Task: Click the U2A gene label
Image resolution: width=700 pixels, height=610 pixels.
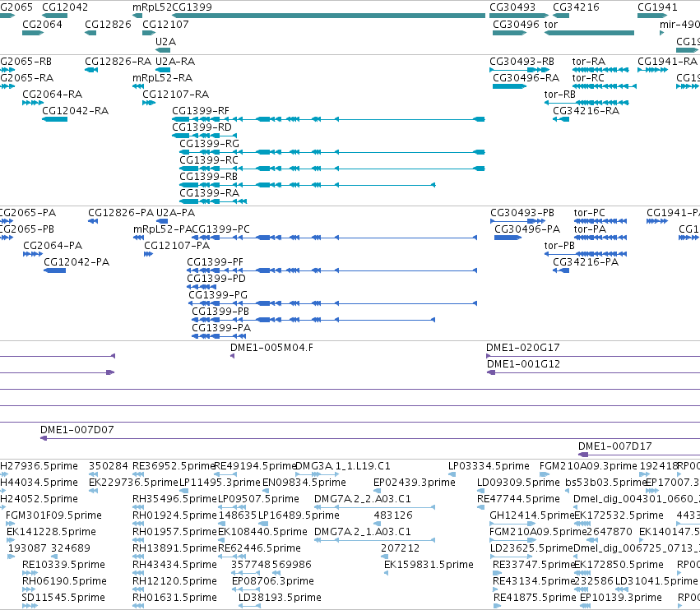Action: [x=165, y=41]
